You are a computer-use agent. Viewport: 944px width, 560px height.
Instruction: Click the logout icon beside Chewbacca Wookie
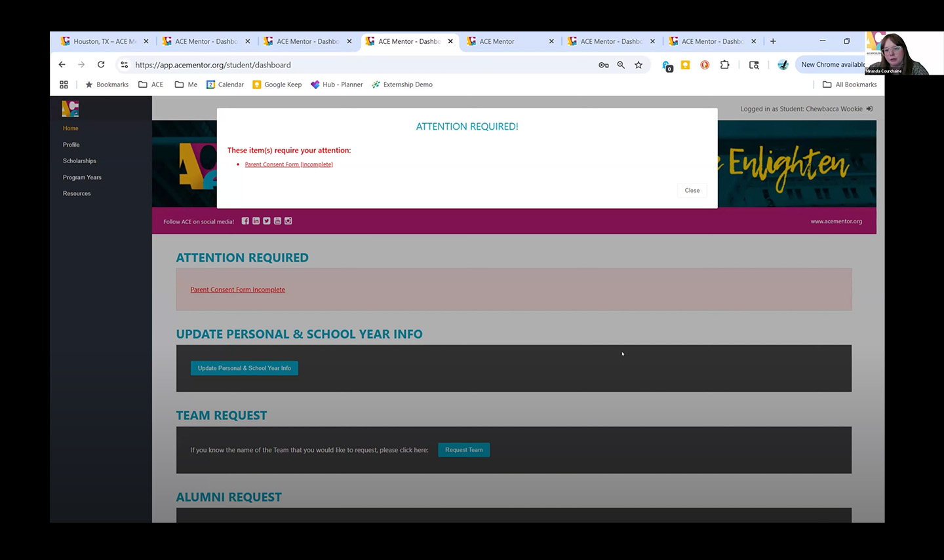(x=869, y=109)
